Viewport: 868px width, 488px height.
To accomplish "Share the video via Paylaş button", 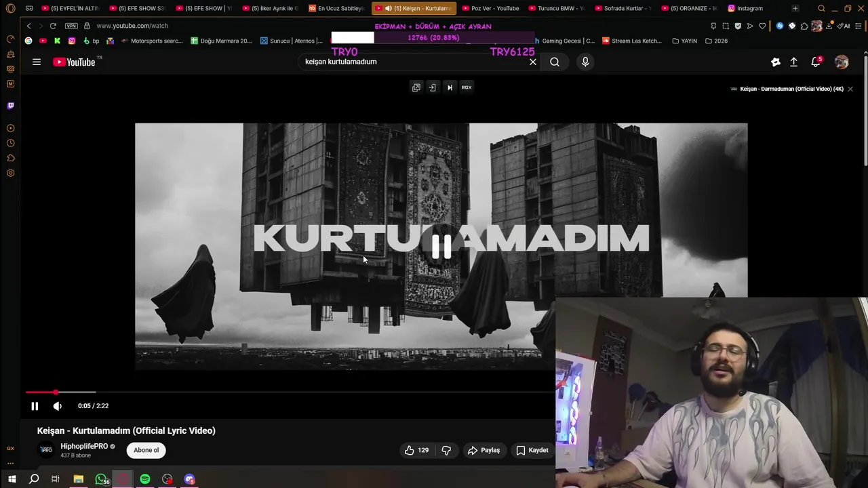I will click(484, 450).
